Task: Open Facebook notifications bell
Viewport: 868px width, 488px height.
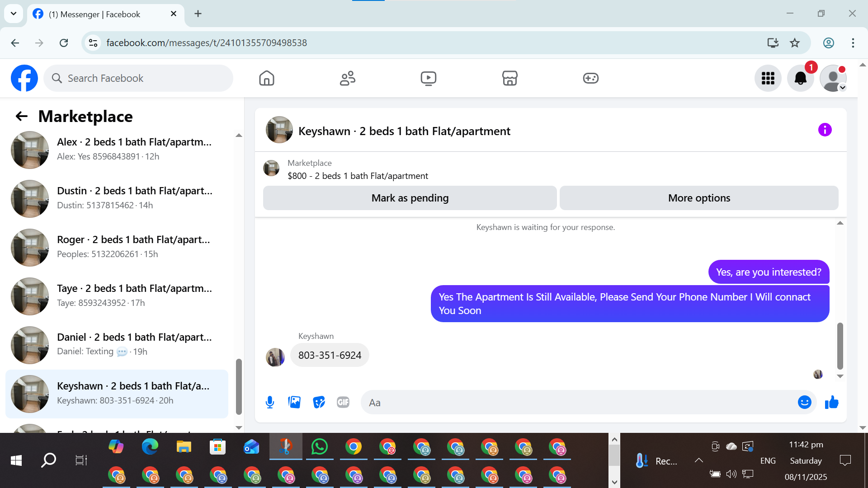Action: pyautogui.click(x=800, y=78)
